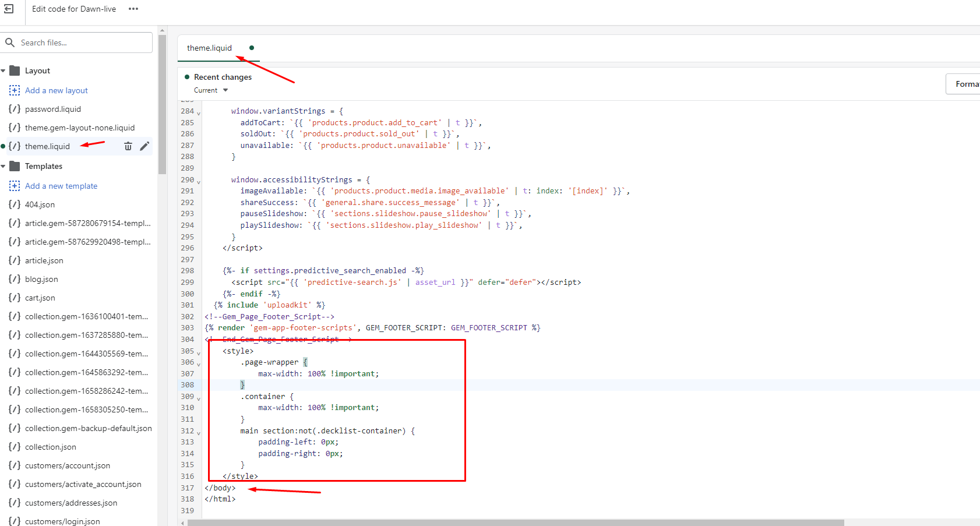Open customers/account.json template

(68, 465)
